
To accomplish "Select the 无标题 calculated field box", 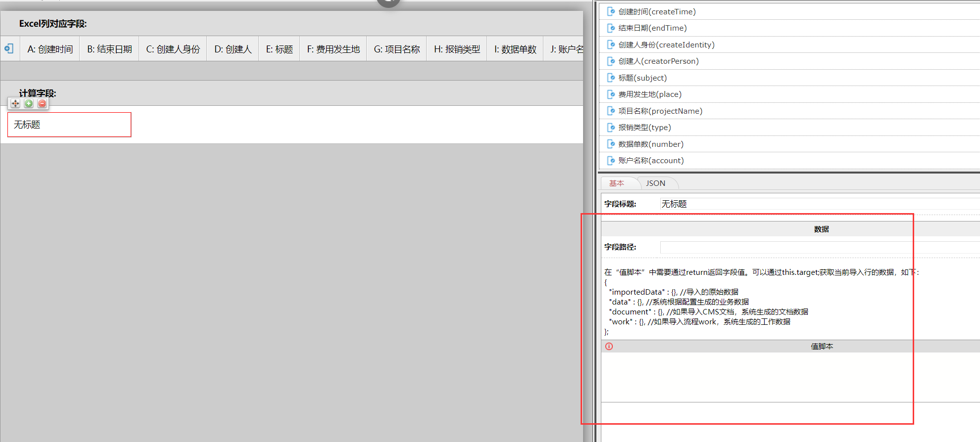I will [69, 125].
